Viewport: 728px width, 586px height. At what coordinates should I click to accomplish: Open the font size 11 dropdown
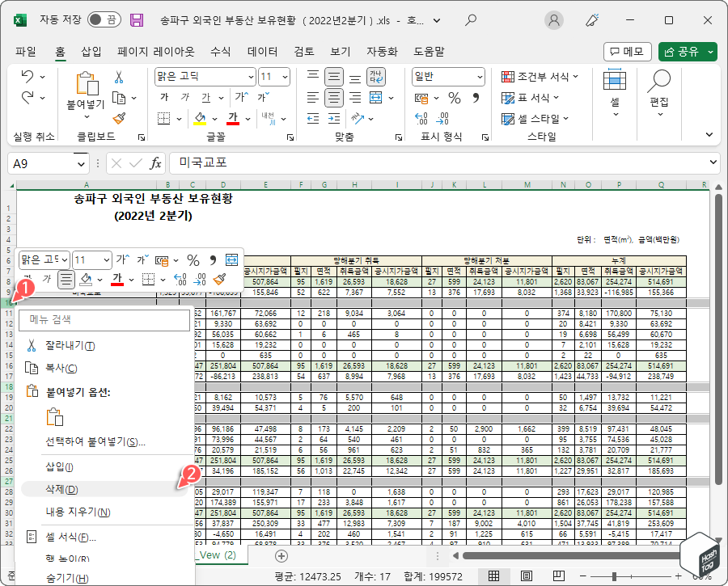click(273, 76)
